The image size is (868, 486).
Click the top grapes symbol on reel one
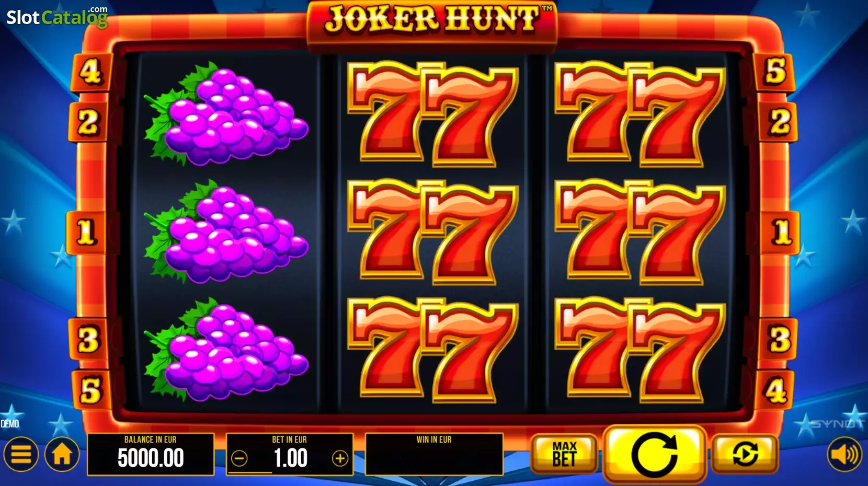pos(226,113)
